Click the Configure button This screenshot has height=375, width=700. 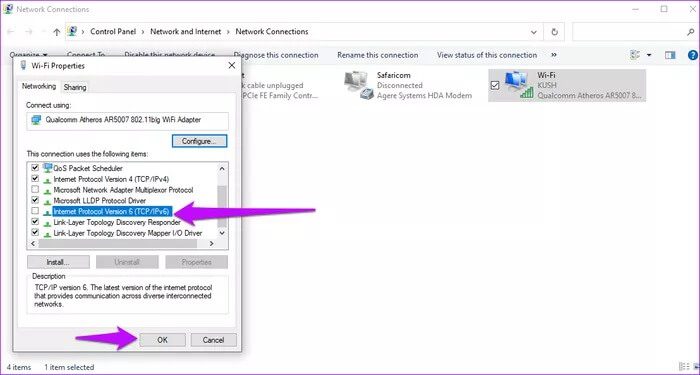point(199,141)
